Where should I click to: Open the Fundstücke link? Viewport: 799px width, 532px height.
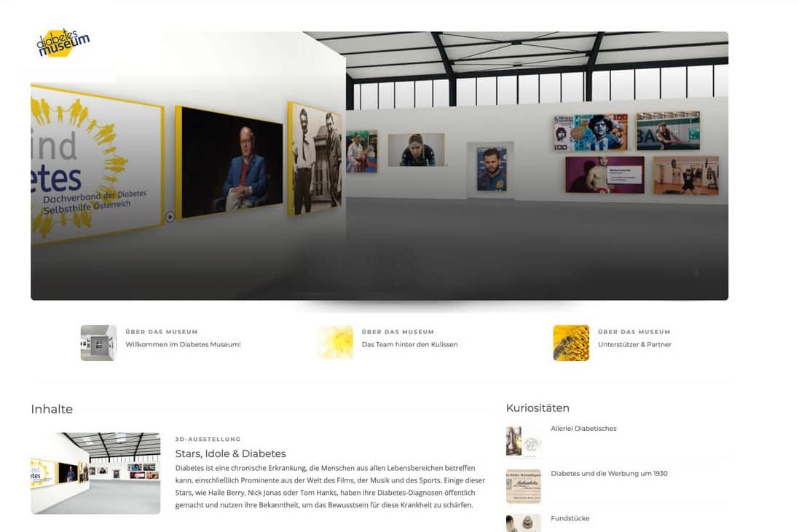(570, 518)
